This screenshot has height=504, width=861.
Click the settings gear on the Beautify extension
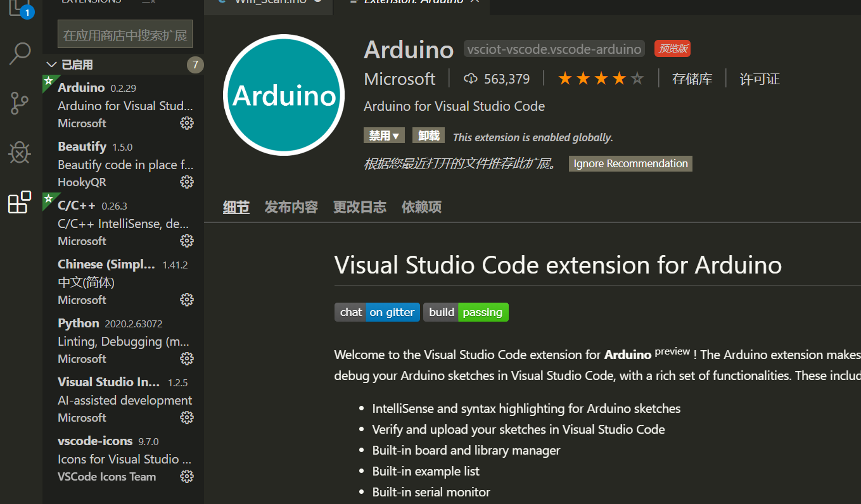186,182
